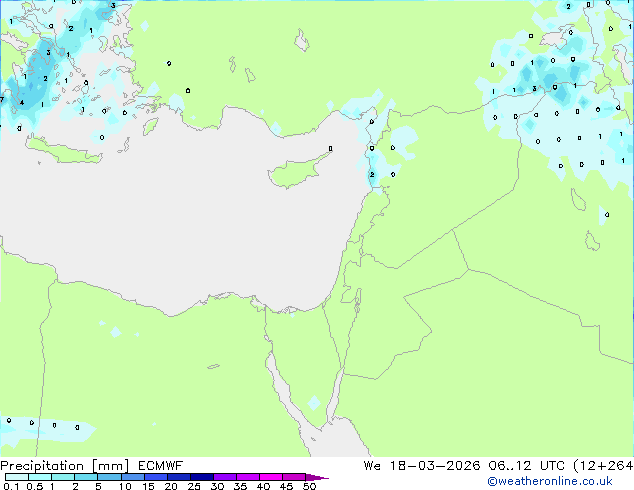
Task: Click the 1–2 mm legend color swatch
Action: (63, 477)
